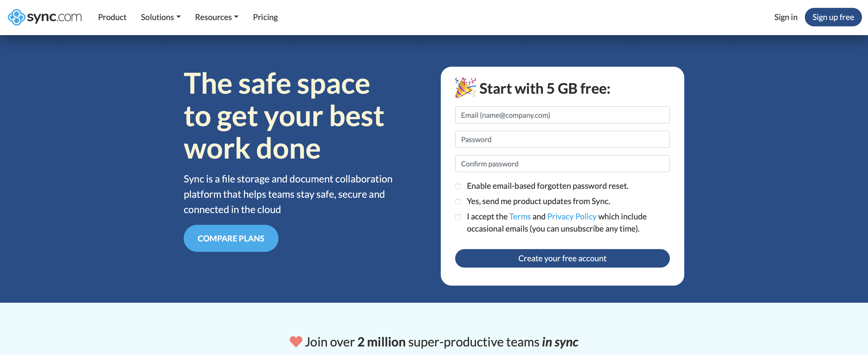868x355 pixels.
Task: Click the 'The safe space' headline text
Action: click(277, 84)
